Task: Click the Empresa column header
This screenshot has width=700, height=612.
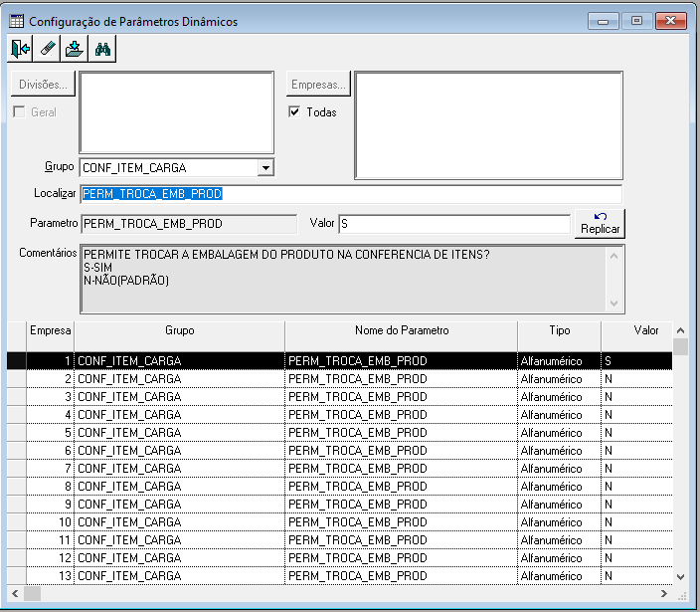Action: (50, 336)
